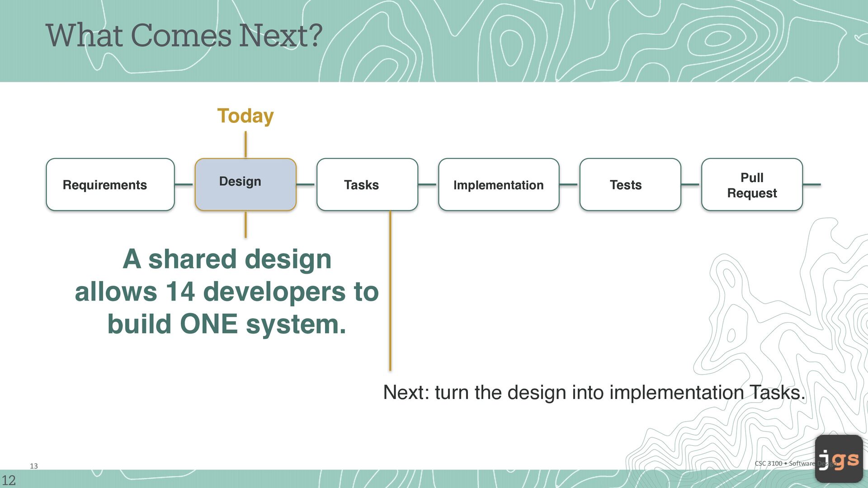Click the What Comes Next? title
Viewport: 868px width, 488px height.
(184, 35)
